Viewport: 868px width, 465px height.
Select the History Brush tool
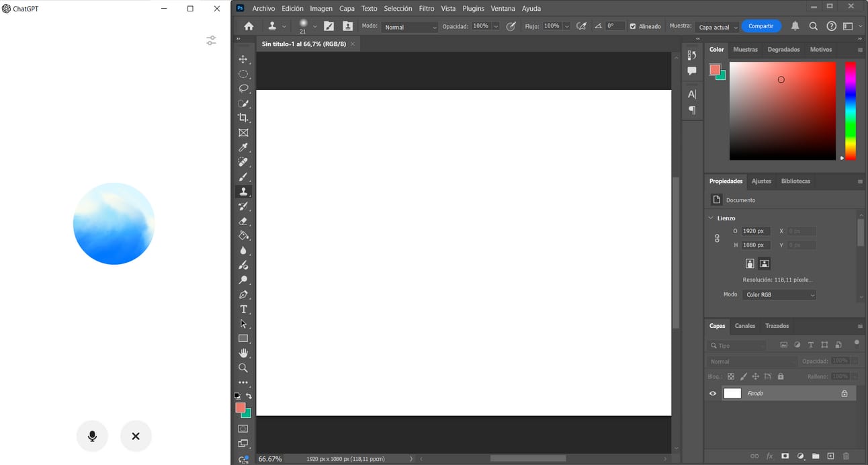pyautogui.click(x=243, y=206)
